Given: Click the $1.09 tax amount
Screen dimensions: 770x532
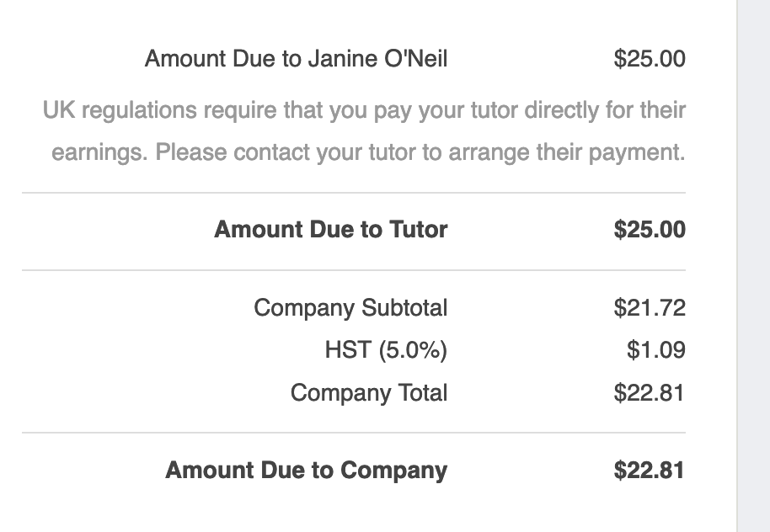Looking at the screenshot, I should point(655,350).
